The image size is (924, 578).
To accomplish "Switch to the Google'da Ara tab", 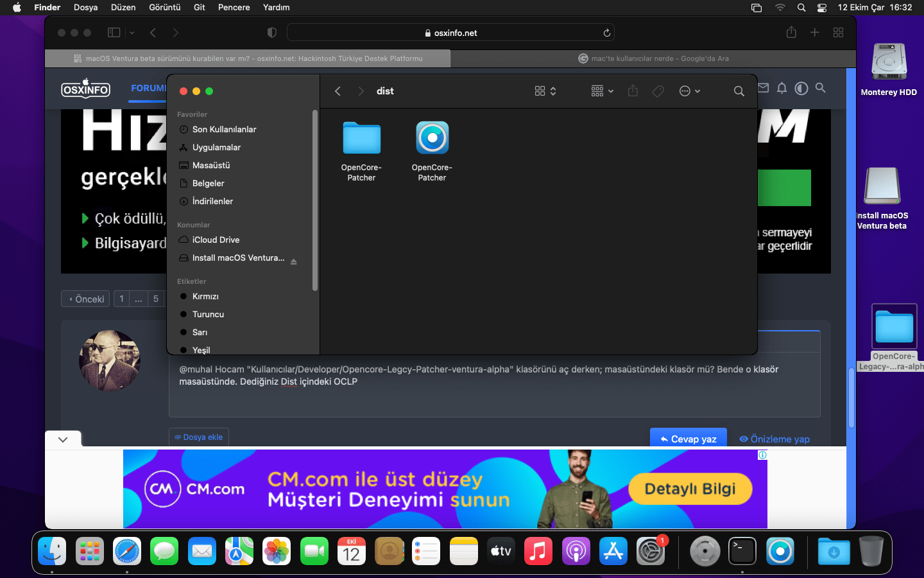I will 653,58.
